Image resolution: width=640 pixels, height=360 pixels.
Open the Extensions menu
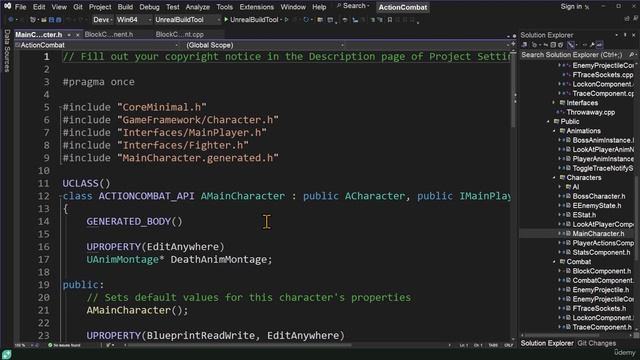click(x=256, y=7)
